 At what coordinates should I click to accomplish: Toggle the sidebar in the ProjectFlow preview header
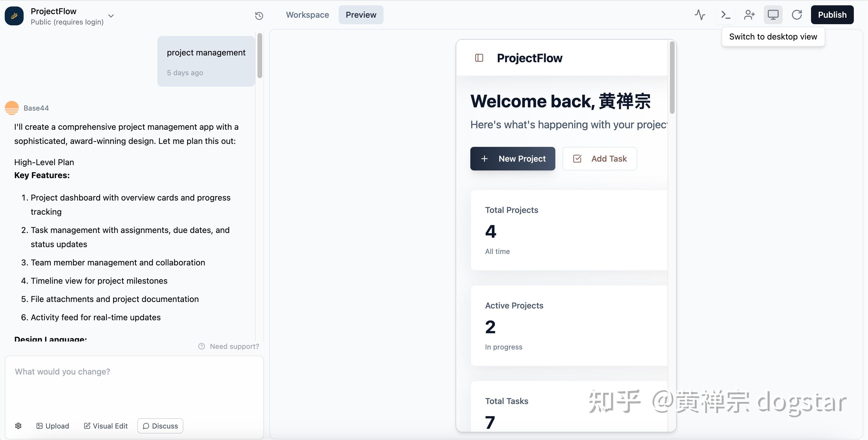(x=479, y=58)
